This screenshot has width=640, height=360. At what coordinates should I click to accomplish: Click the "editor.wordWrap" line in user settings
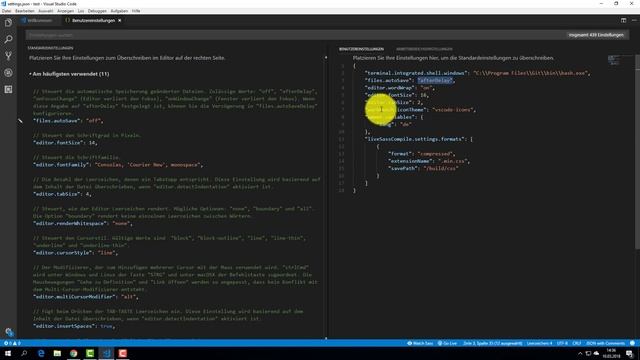coord(400,88)
